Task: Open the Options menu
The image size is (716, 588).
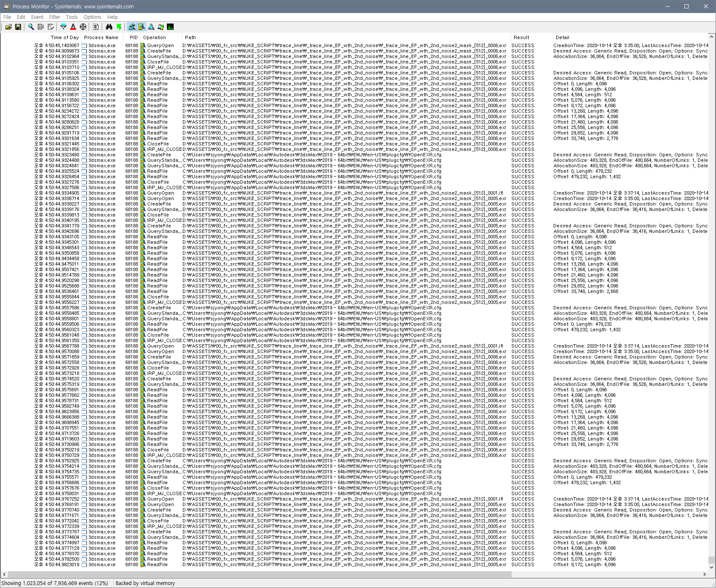Action: (x=92, y=17)
